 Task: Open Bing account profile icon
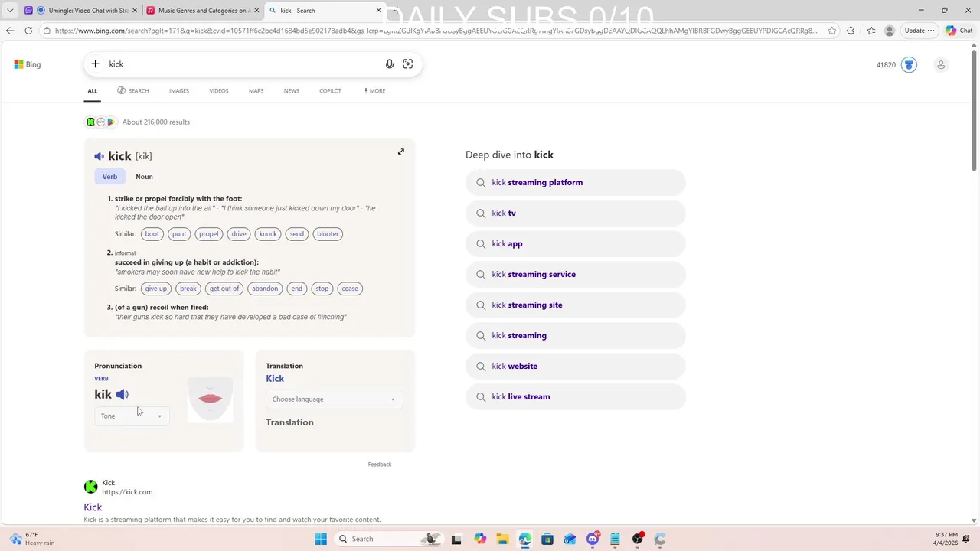pyautogui.click(x=941, y=65)
